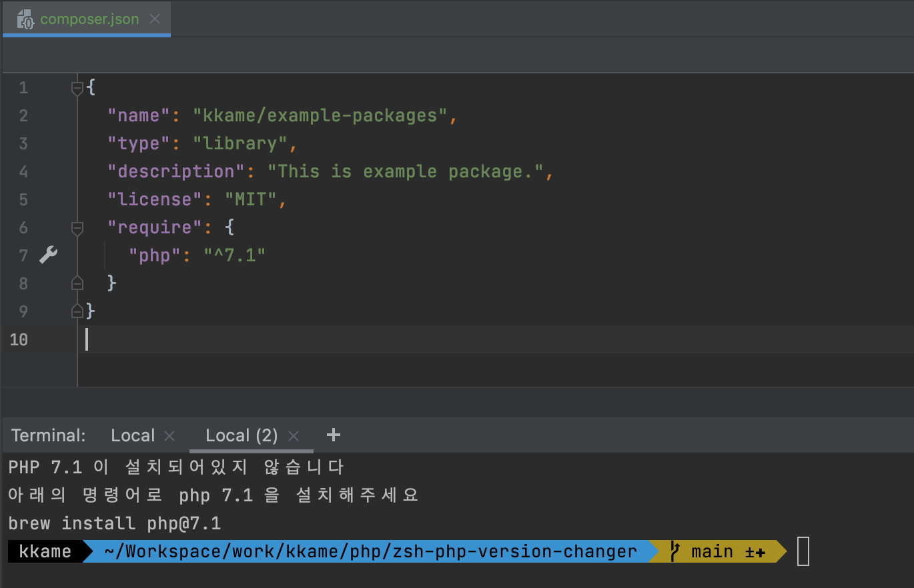The width and height of the screenshot is (914, 588).
Task: Click the wrench icon beside line 7
Action: pyautogui.click(x=48, y=255)
